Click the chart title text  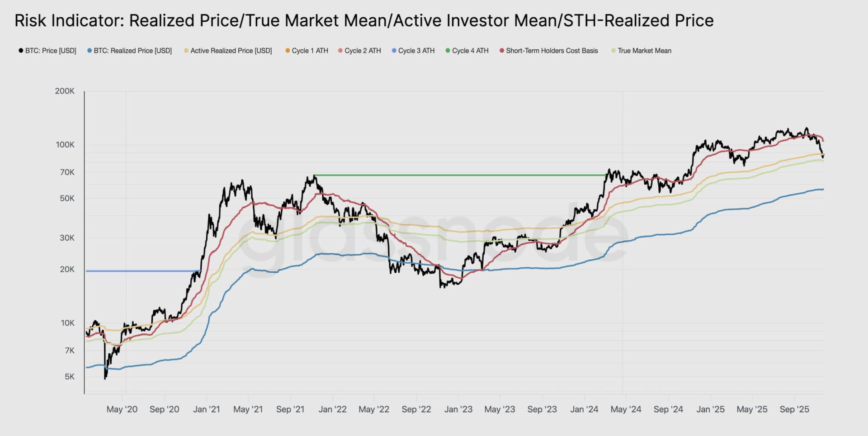pos(364,20)
